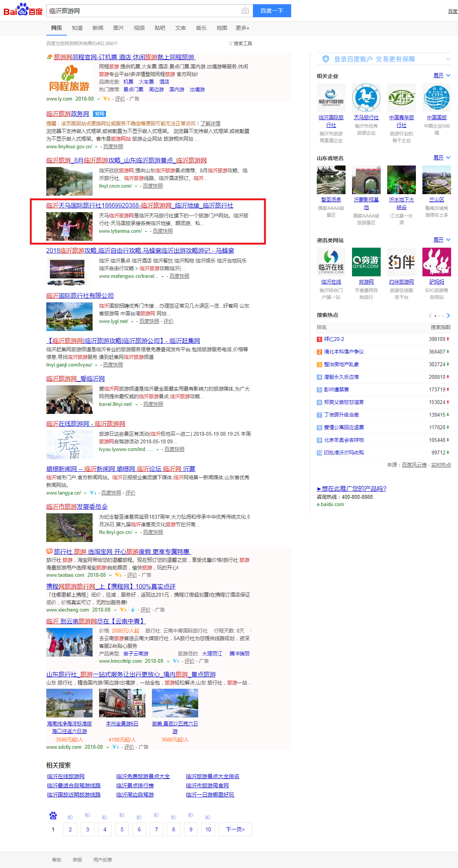The image size is (458, 868).
Task: Switch to the 图片 tab
Action: (x=118, y=28)
